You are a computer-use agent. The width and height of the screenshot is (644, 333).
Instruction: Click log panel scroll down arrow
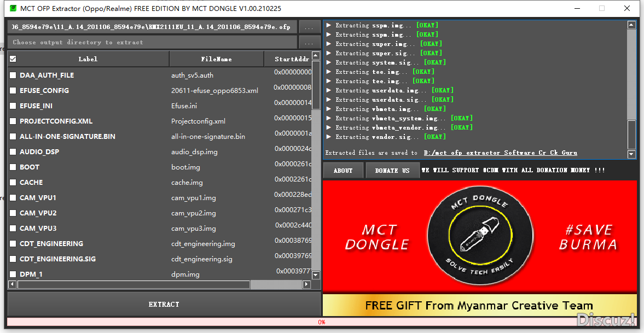click(631, 154)
